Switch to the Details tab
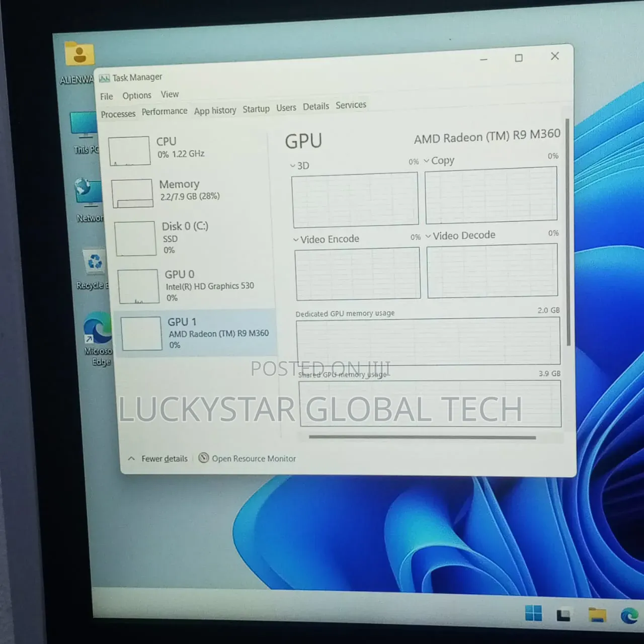644x644 pixels. pos(316,106)
